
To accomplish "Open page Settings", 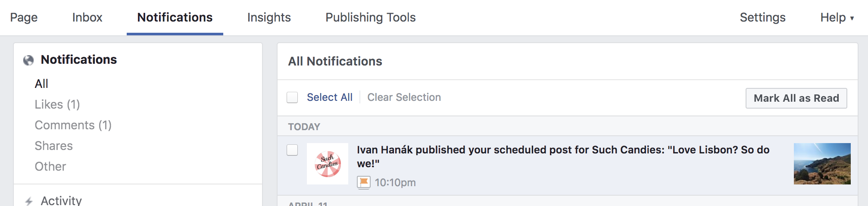I will pos(762,17).
